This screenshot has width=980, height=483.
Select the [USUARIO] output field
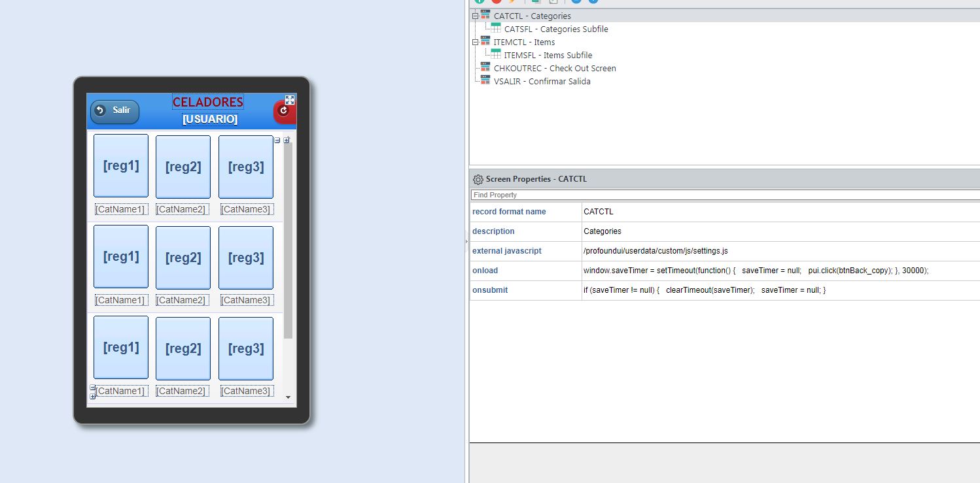pos(210,119)
